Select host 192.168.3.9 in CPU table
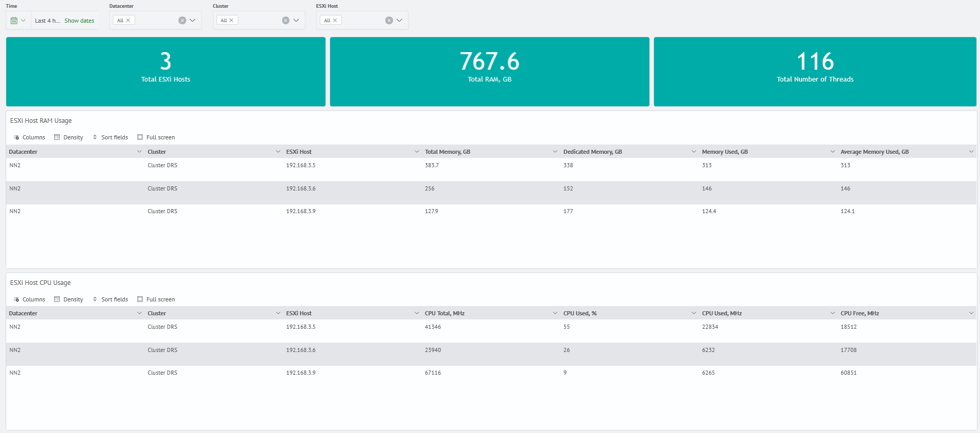 [301, 373]
